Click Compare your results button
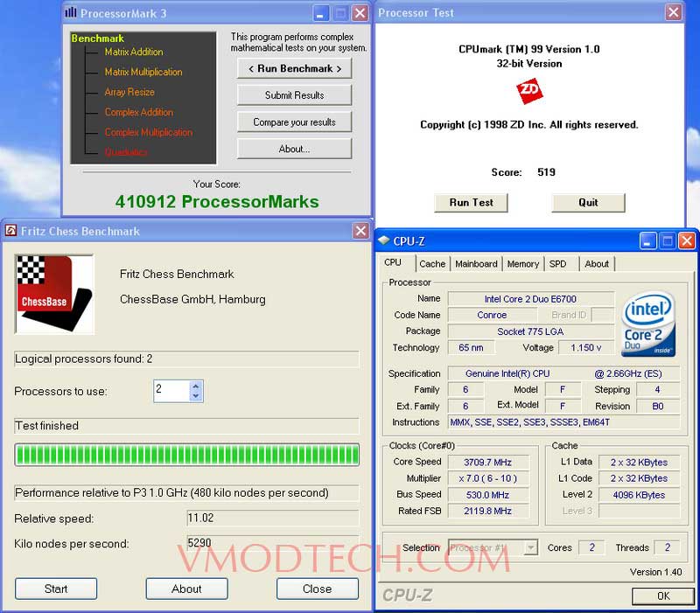The image size is (700, 613). [295, 122]
